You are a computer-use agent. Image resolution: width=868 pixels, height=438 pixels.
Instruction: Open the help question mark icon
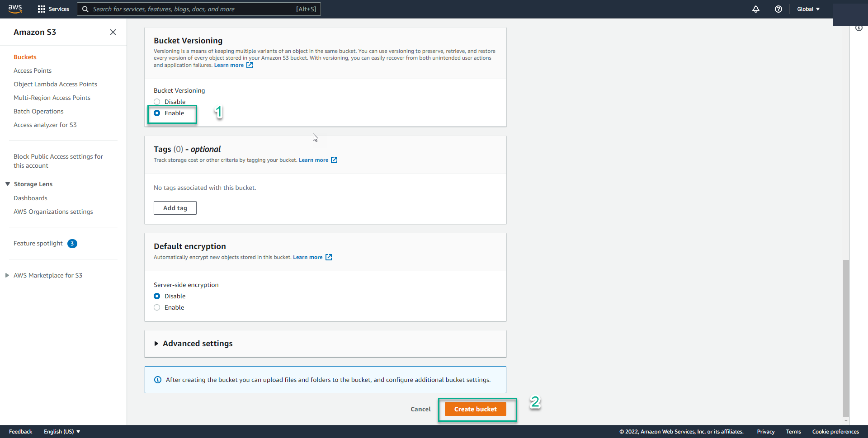point(778,9)
